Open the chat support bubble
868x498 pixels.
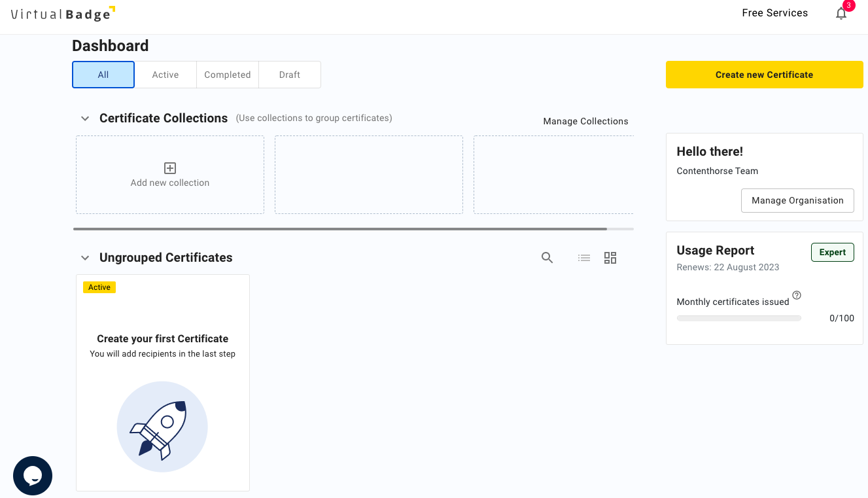pos(32,476)
